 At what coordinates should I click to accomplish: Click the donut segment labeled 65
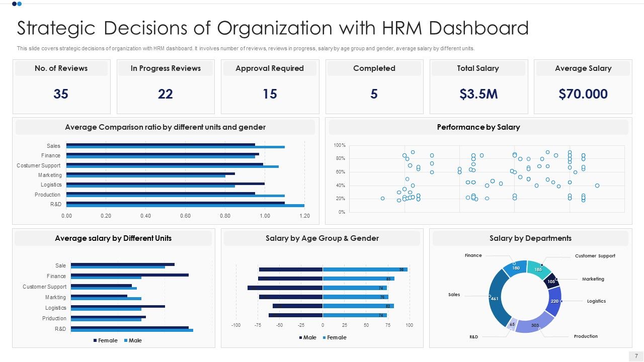[512, 324]
